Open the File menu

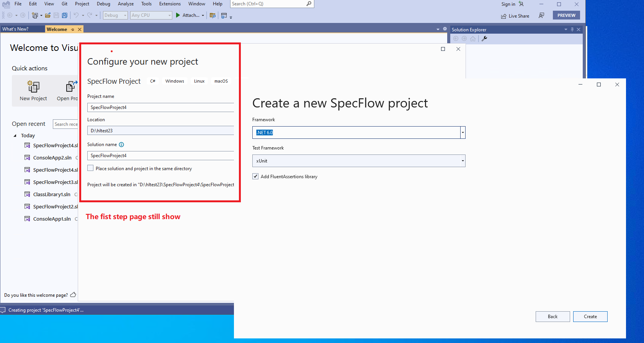(18, 4)
